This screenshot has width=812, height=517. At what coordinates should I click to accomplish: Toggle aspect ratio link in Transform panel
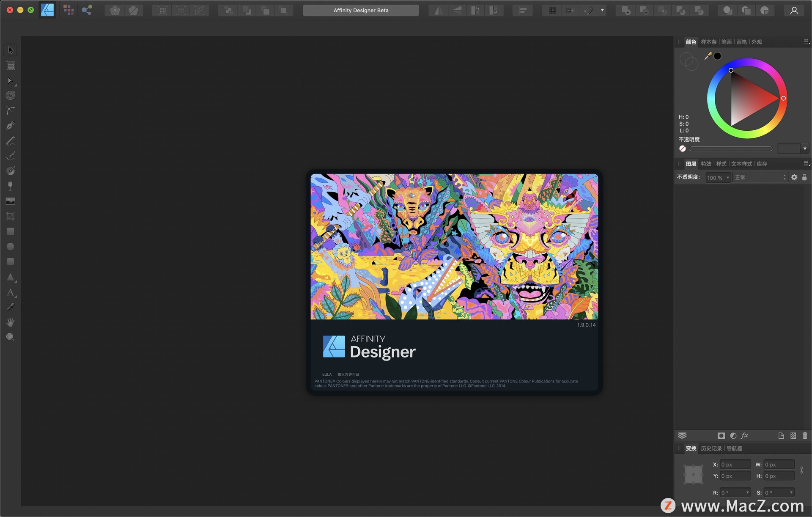pos(801,470)
